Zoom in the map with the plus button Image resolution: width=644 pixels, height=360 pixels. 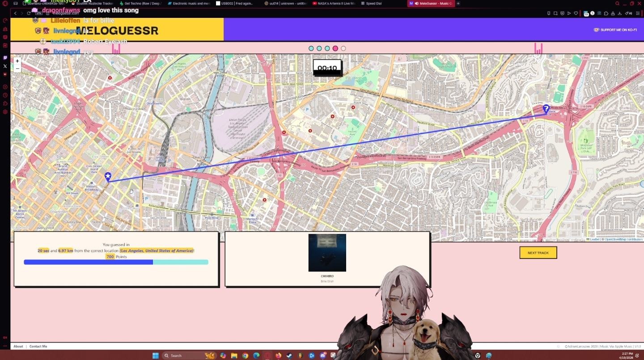[x=17, y=61]
